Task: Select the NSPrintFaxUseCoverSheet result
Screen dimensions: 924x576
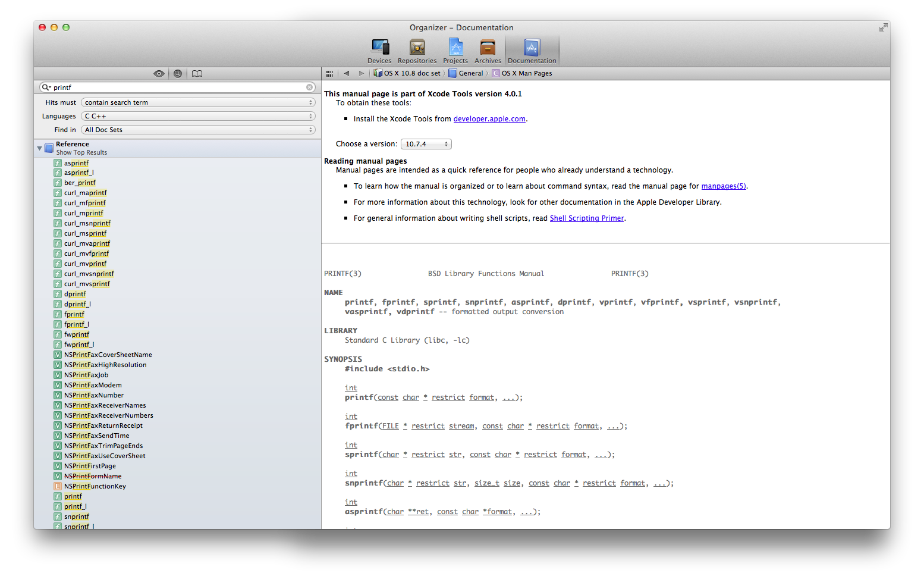Action: click(105, 456)
